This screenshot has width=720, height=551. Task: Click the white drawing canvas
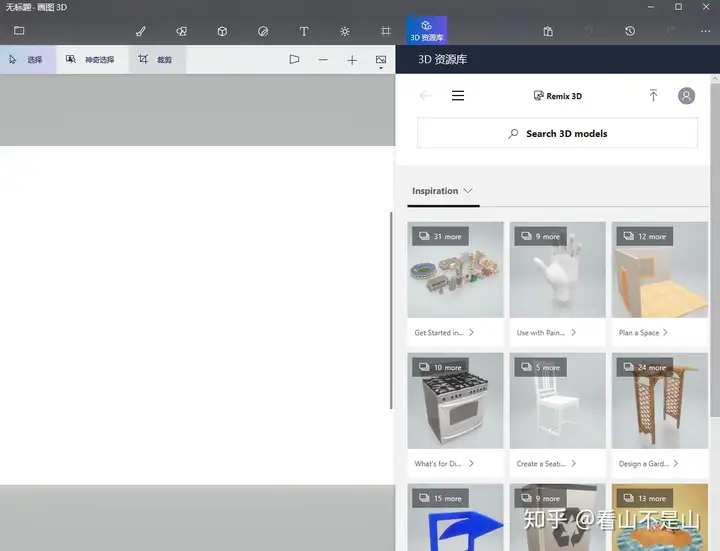pos(195,315)
